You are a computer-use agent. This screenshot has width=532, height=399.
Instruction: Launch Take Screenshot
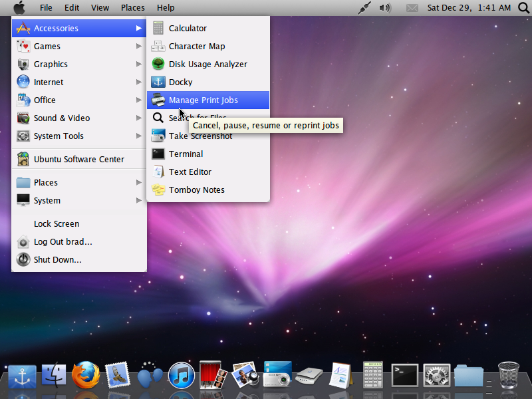tap(208, 136)
